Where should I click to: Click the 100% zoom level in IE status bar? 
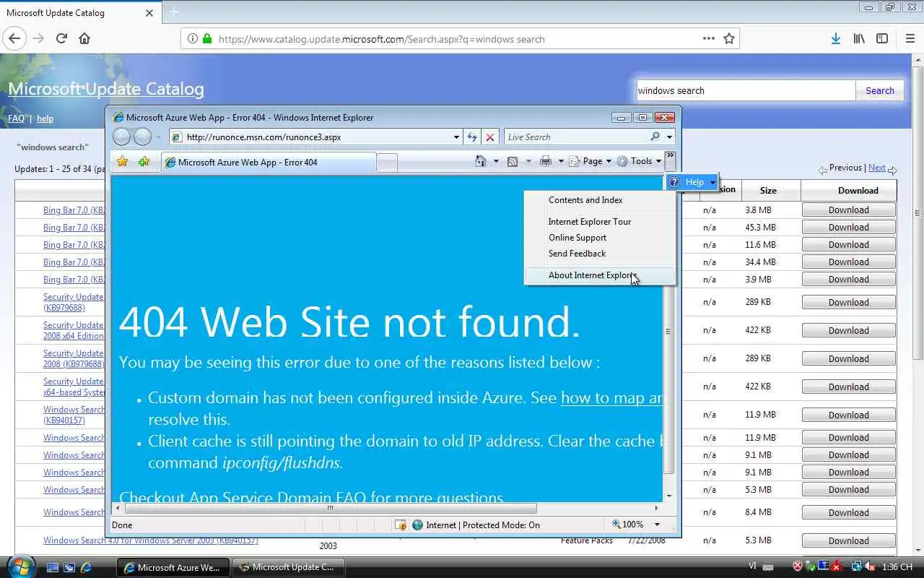627,525
